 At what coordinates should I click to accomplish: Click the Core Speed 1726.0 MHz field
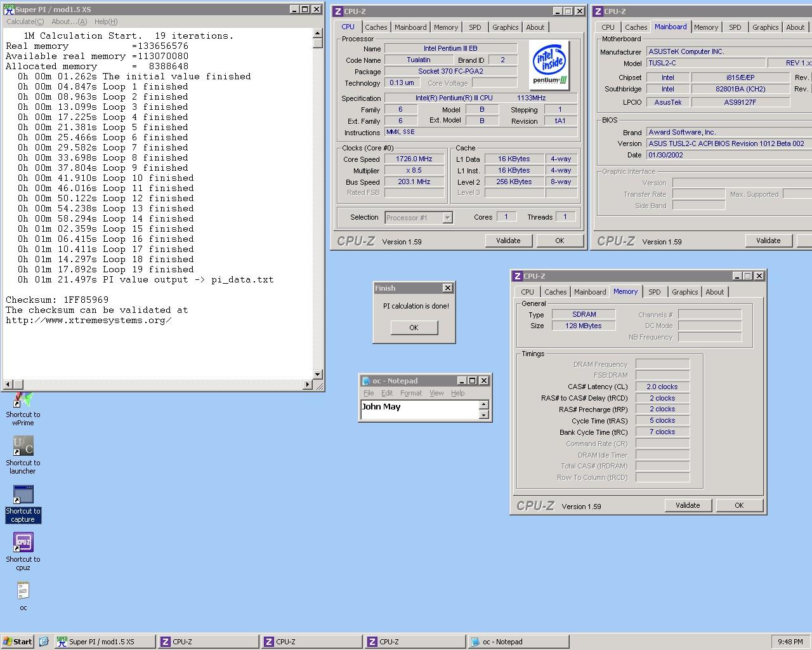(414, 159)
